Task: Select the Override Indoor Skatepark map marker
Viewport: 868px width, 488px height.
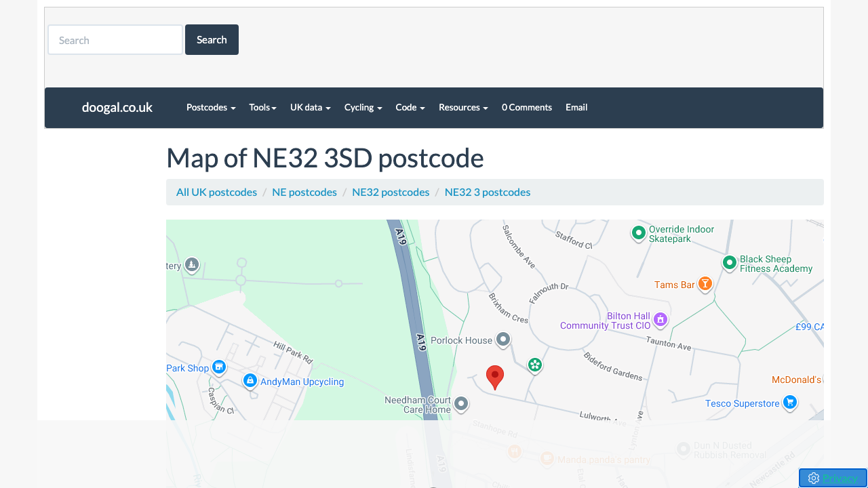Action: click(638, 233)
